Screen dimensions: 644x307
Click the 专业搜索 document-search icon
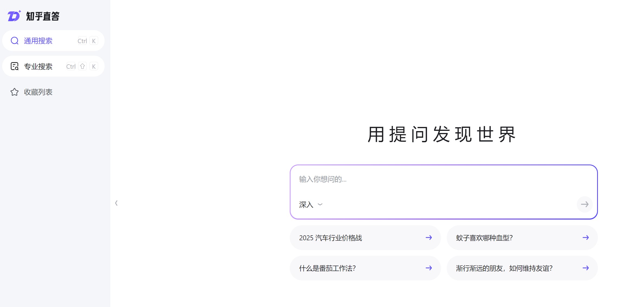pyautogui.click(x=14, y=66)
